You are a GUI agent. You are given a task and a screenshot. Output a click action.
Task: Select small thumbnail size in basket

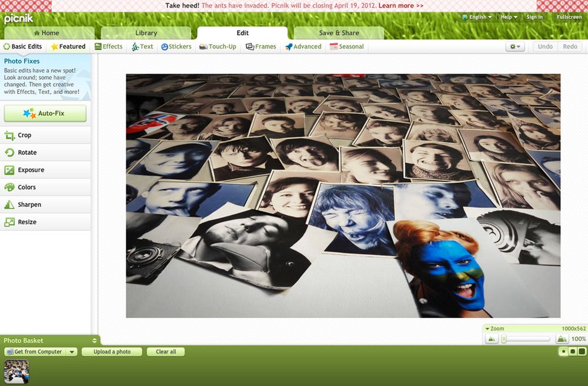[x=563, y=351]
